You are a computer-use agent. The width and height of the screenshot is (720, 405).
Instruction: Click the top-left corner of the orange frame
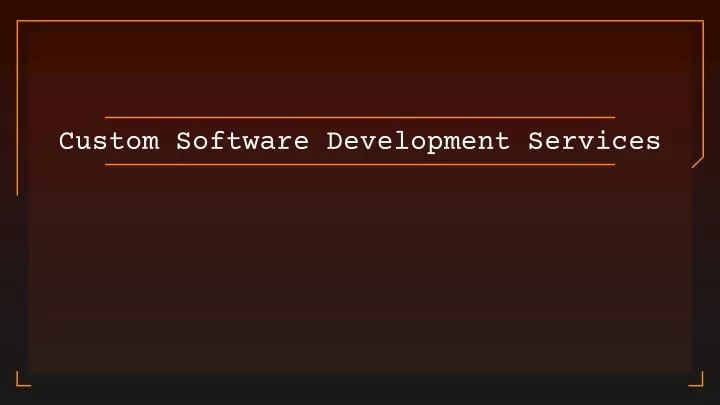(17, 21)
